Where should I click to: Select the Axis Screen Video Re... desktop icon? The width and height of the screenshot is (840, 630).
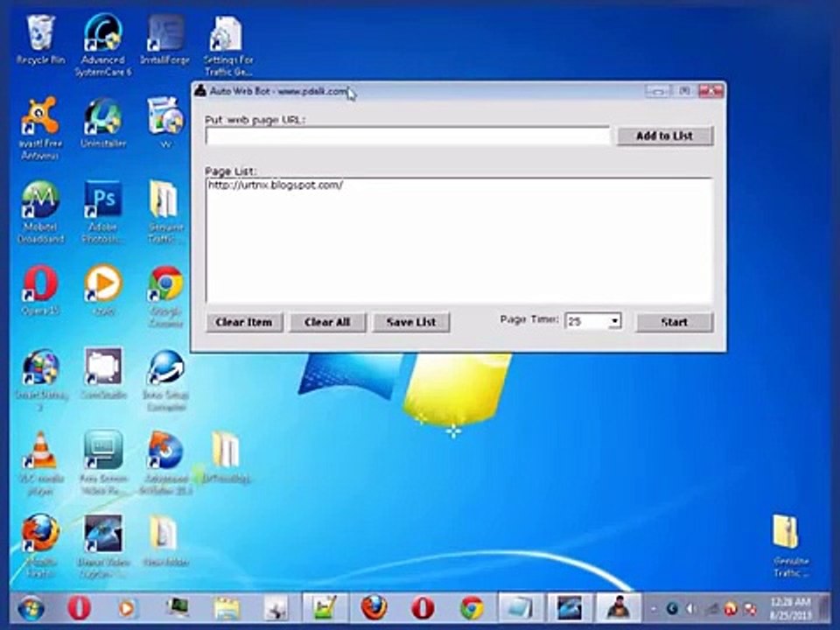point(103,464)
